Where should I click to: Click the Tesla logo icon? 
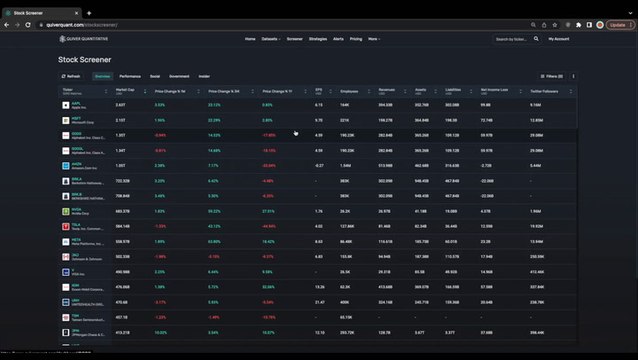[66, 227]
